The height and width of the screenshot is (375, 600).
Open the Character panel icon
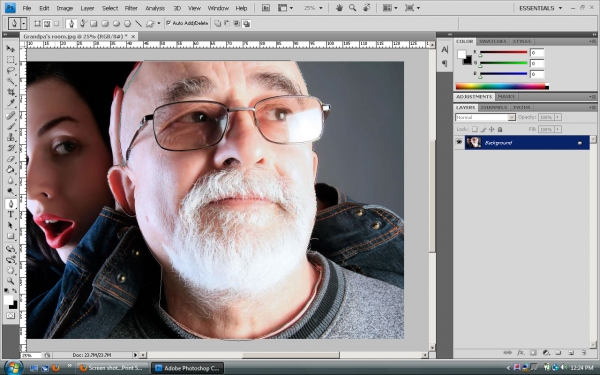click(445, 49)
